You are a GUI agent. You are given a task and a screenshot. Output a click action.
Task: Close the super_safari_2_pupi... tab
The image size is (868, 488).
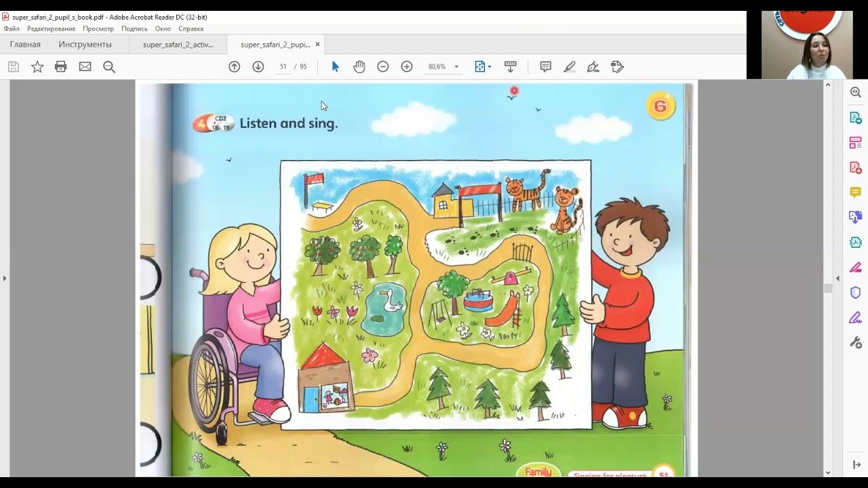[x=317, y=45]
